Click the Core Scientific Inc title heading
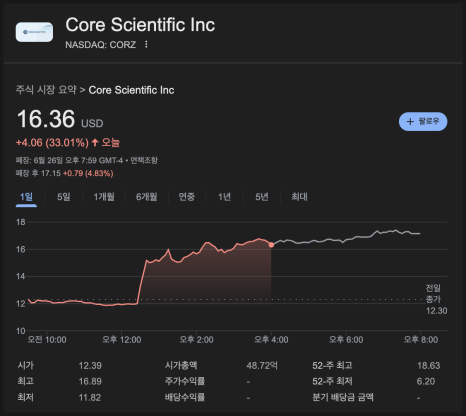Screen dimensions: 466x416 (140, 25)
